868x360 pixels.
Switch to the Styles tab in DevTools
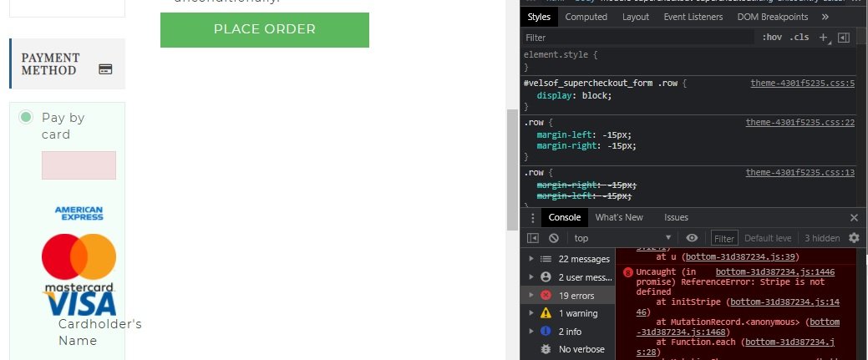[539, 18]
